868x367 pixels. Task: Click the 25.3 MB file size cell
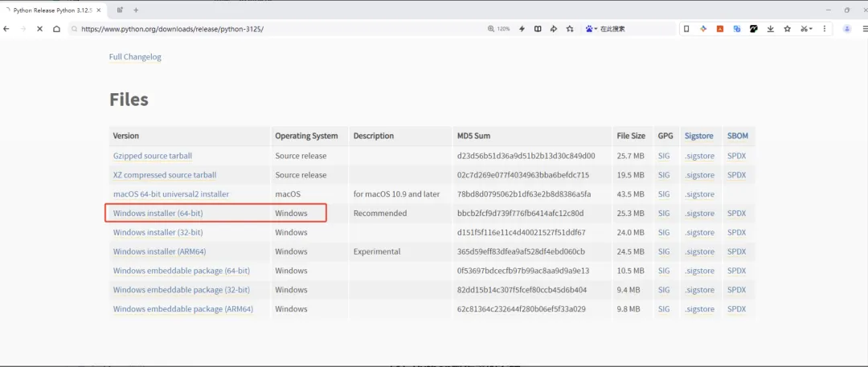pyautogui.click(x=631, y=213)
